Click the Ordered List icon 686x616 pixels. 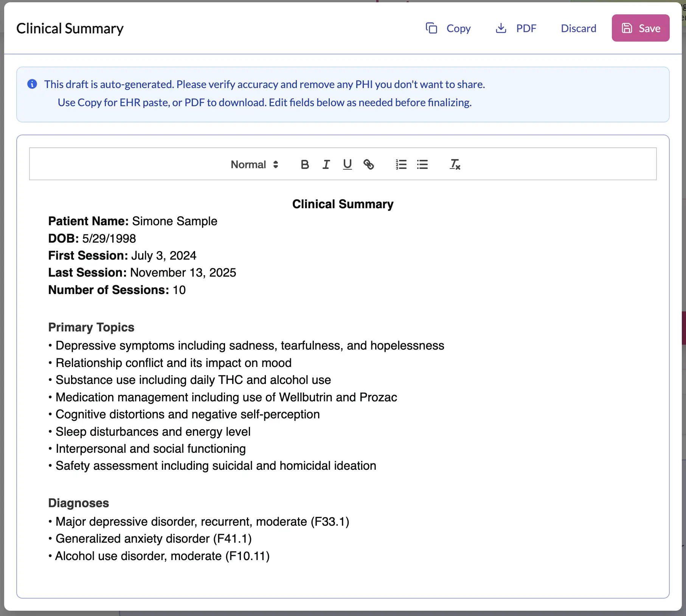tap(401, 164)
